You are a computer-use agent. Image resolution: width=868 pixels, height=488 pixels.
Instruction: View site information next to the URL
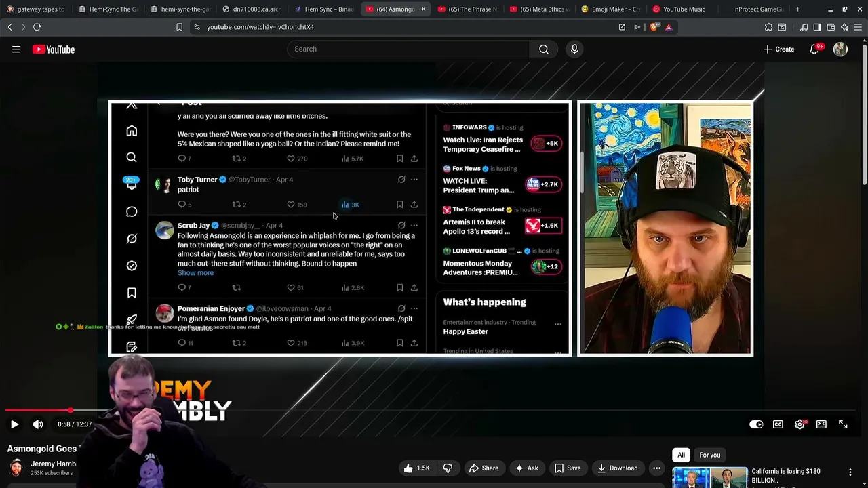click(x=197, y=27)
